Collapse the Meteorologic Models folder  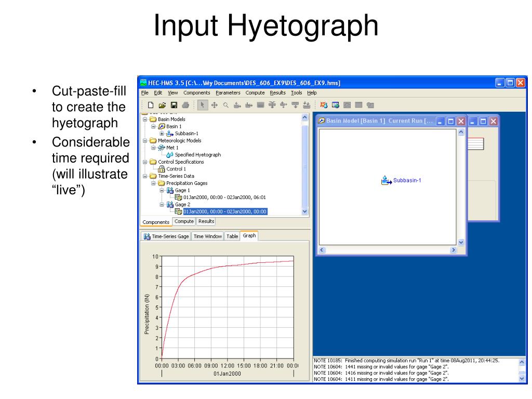(x=145, y=140)
